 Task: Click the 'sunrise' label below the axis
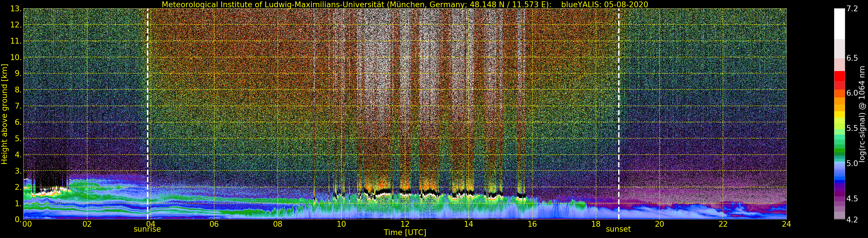(147, 229)
